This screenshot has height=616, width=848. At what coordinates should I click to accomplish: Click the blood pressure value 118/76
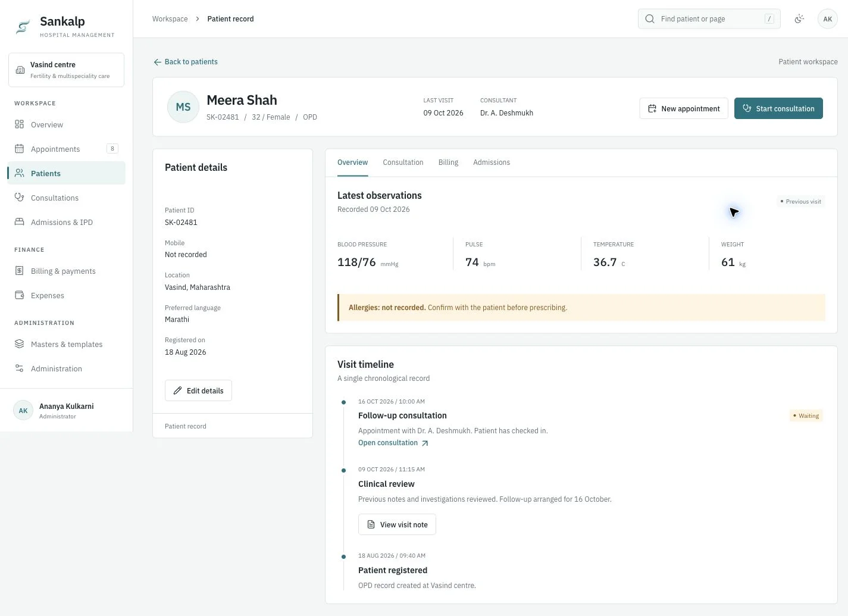click(x=356, y=262)
